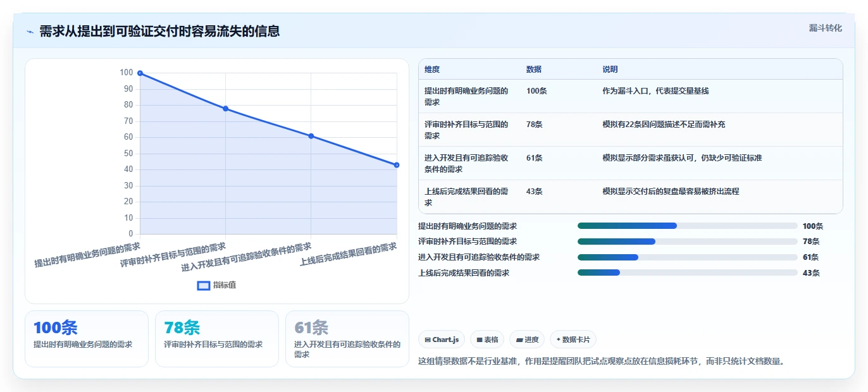The width and height of the screenshot is (868, 392).
Task: Click the progress bar for the 43条 row
Action: click(688, 273)
